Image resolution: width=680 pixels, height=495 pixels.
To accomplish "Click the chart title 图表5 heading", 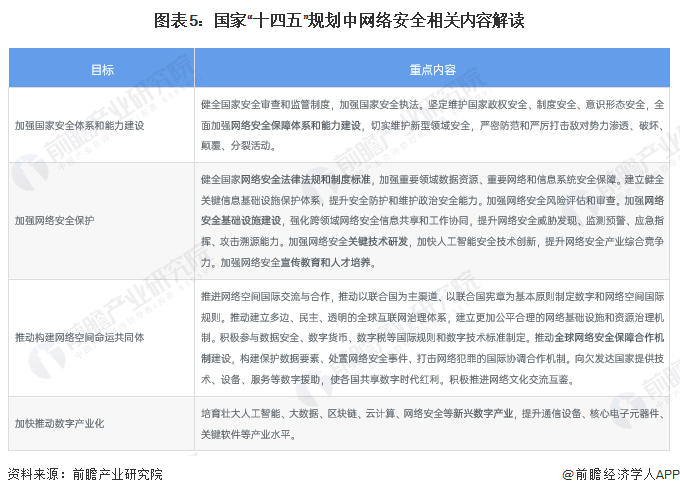I will click(x=339, y=20).
